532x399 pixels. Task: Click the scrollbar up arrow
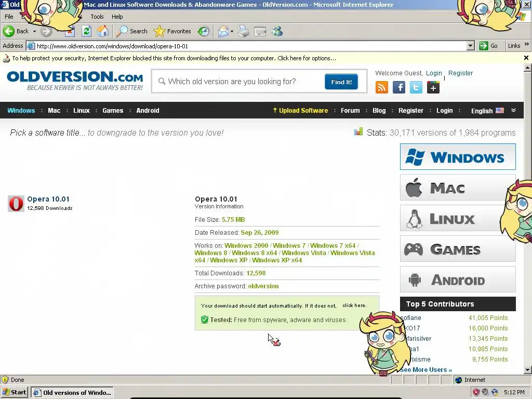pos(527,68)
